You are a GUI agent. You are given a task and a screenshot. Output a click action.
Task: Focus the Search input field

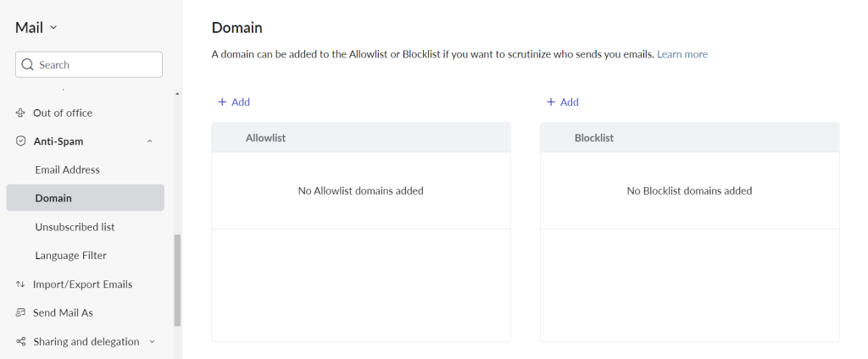[97, 64]
